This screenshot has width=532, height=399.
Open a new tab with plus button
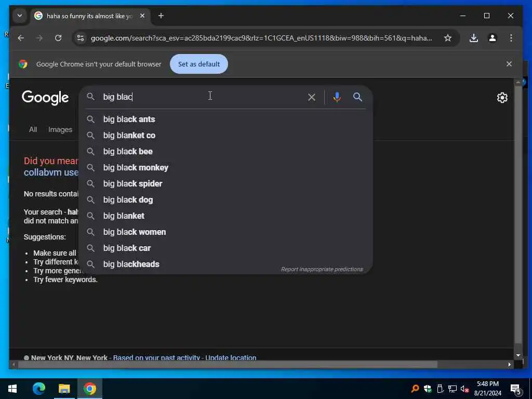tap(161, 16)
